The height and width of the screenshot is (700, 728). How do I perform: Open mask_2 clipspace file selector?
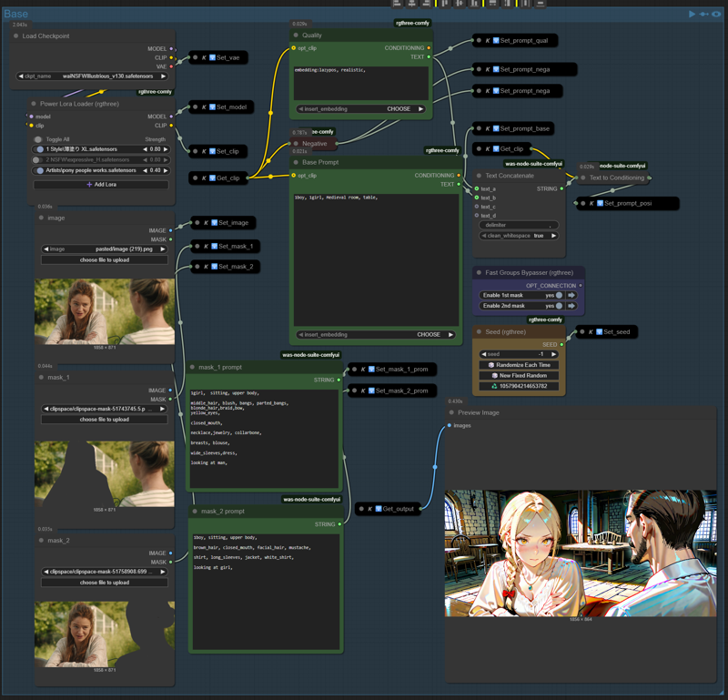[105, 572]
